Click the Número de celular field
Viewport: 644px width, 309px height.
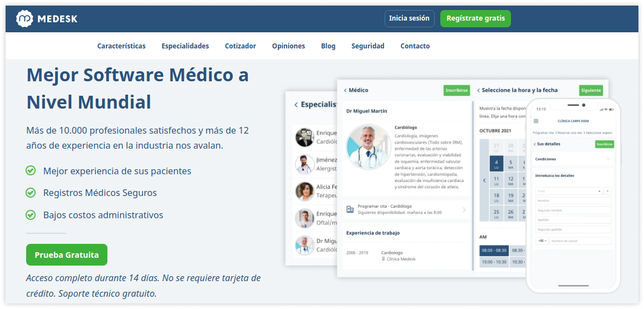pos(581,241)
